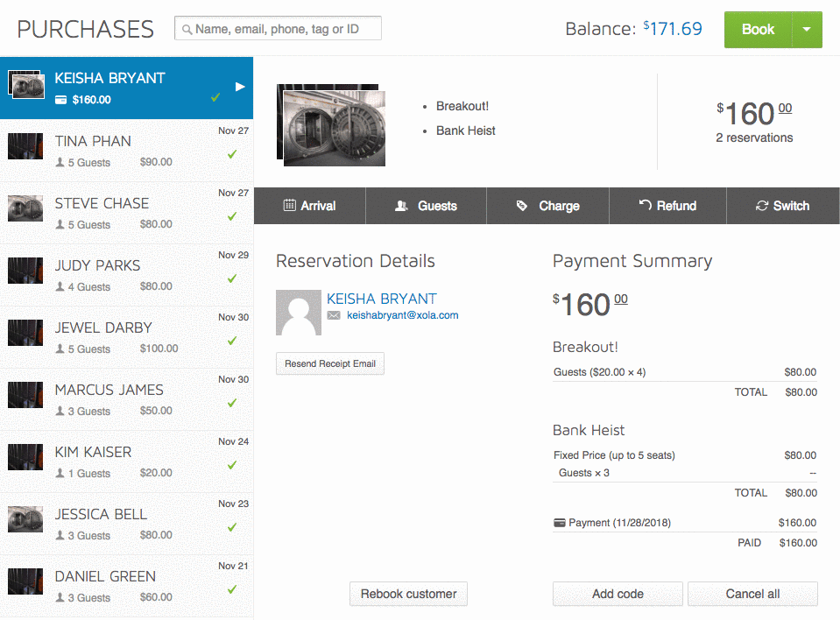This screenshot has height=620, width=840.
Task: Click Daniel Green's green checkmark
Action: click(232, 589)
